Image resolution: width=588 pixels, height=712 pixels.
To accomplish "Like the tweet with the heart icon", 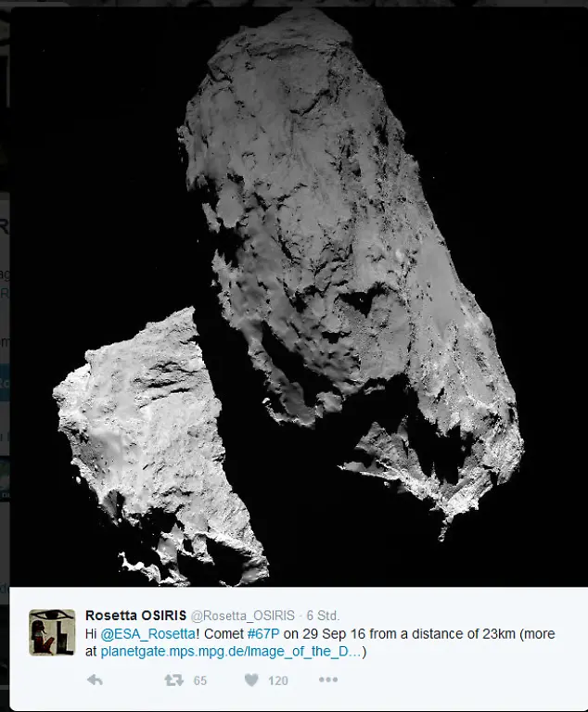I will 250,680.
